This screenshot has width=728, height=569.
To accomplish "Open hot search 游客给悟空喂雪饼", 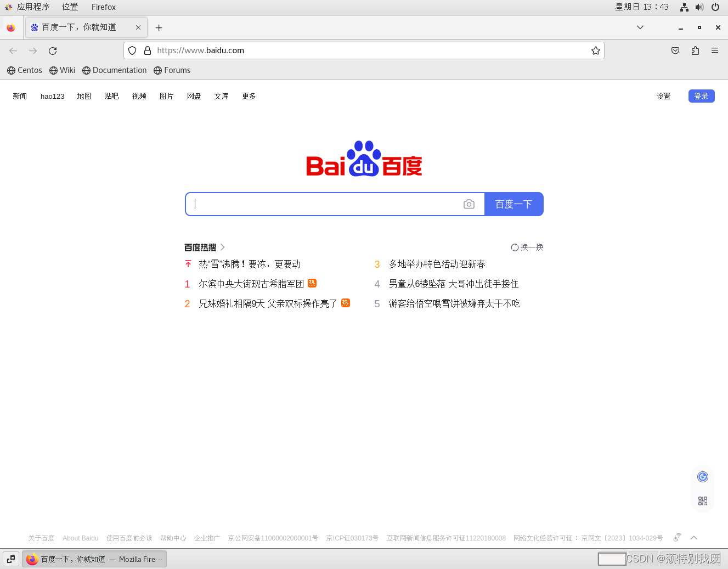I will (x=455, y=303).
